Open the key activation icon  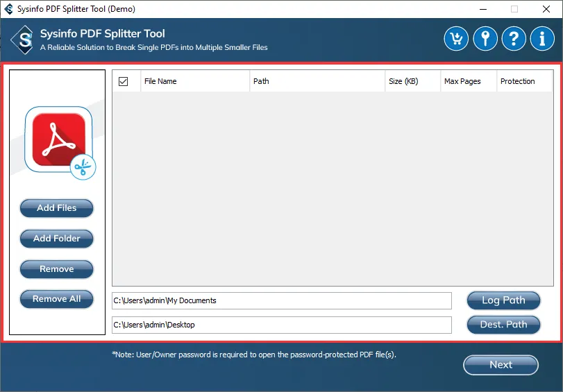pos(485,39)
